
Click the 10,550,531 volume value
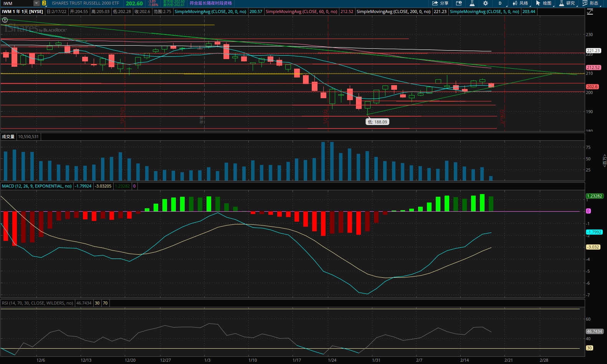point(28,137)
